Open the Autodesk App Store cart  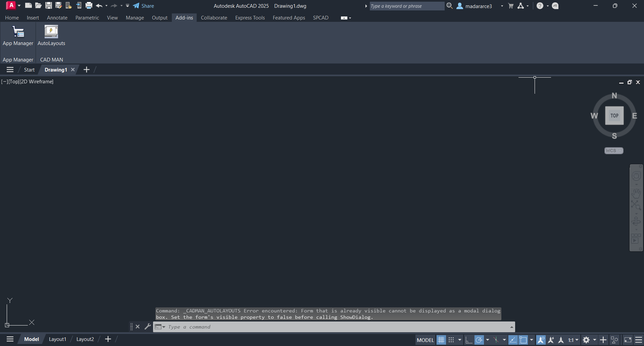[511, 6]
